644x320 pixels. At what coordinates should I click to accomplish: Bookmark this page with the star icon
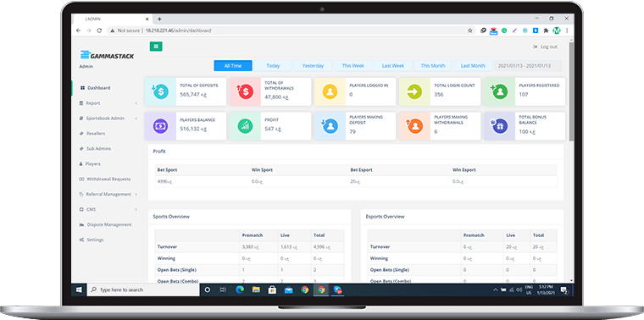click(x=469, y=30)
